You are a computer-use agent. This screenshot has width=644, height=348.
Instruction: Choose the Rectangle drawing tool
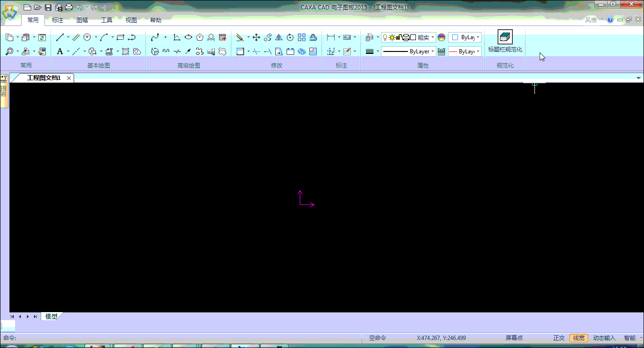[x=120, y=37]
